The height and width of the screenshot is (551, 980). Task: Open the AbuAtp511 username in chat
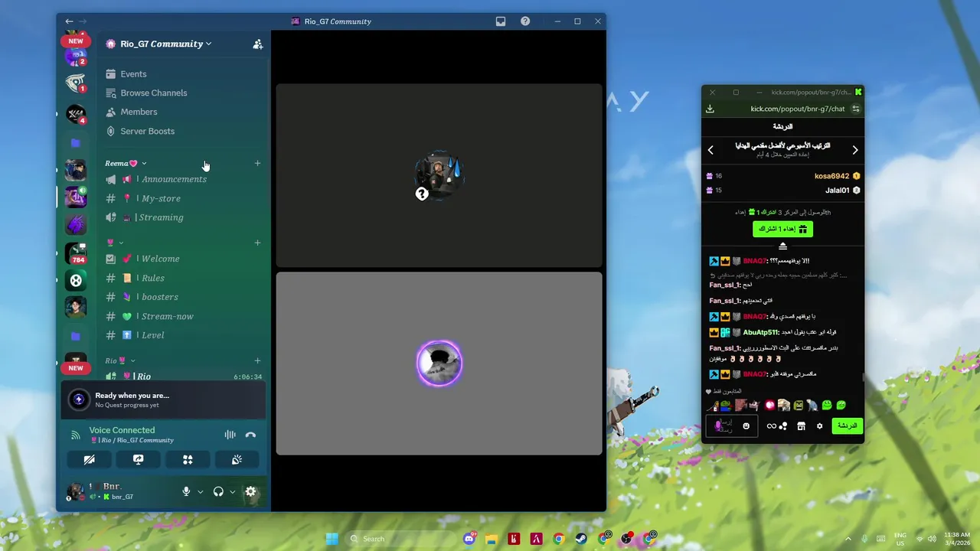760,332
